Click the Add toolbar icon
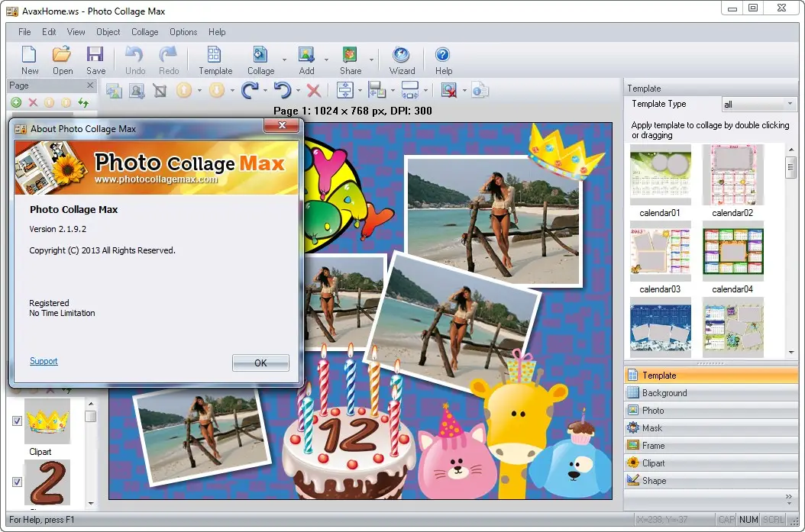The width and height of the screenshot is (805, 532). coord(306,60)
